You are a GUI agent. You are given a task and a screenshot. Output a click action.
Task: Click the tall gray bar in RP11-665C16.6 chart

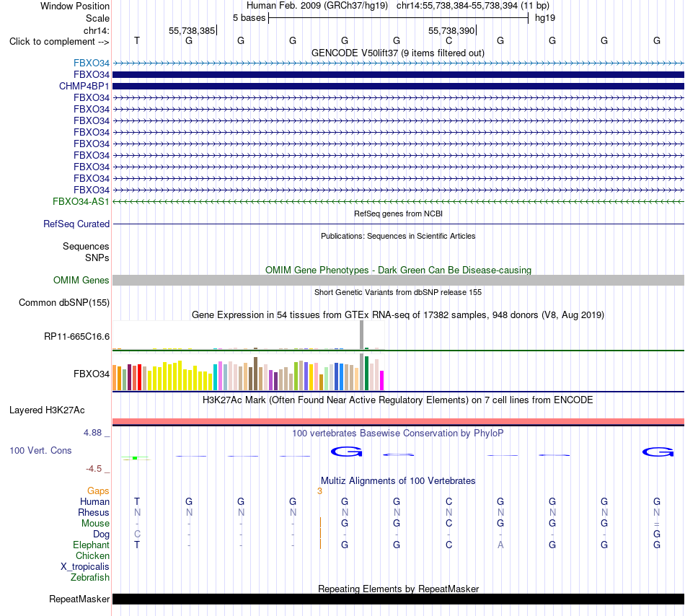pyautogui.click(x=361, y=335)
